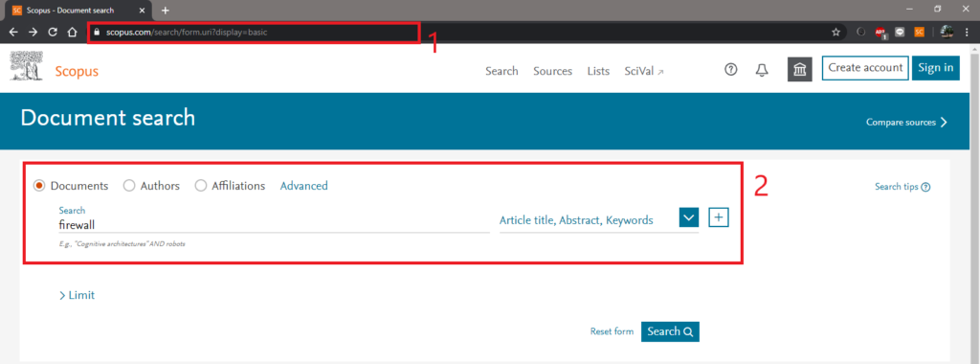Click the plus icon to add search field
This screenshot has width=980, height=364.
[x=719, y=217]
